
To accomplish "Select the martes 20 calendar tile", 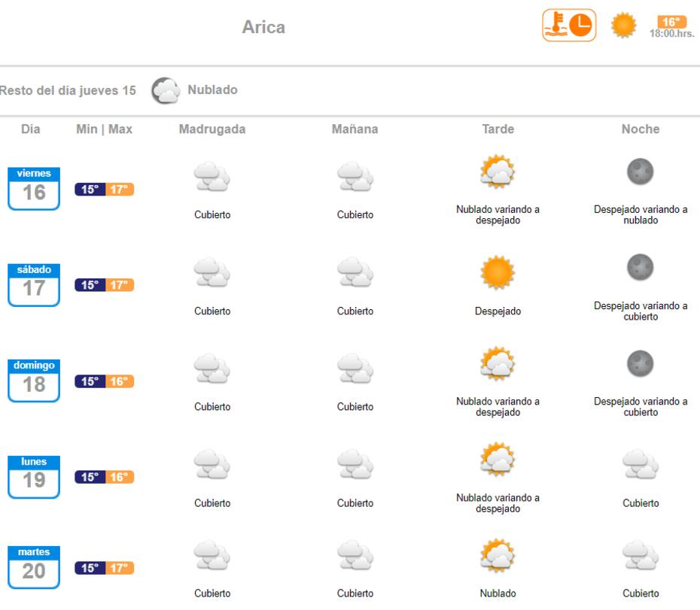I will coord(34,567).
